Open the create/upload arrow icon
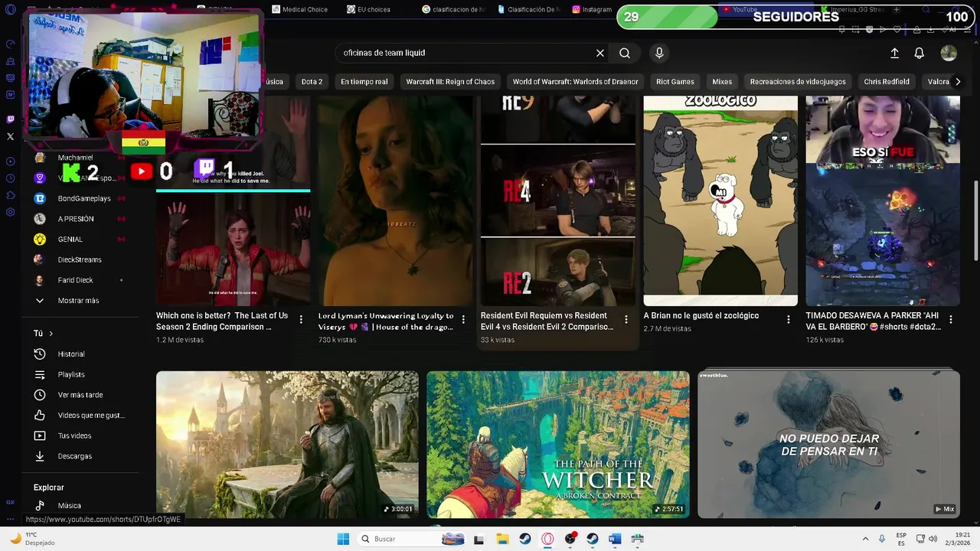This screenshot has height=551, width=980. click(x=894, y=53)
